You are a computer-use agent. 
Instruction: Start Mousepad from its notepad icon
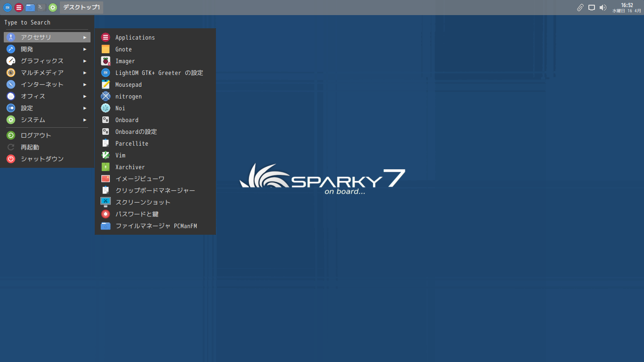point(106,84)
